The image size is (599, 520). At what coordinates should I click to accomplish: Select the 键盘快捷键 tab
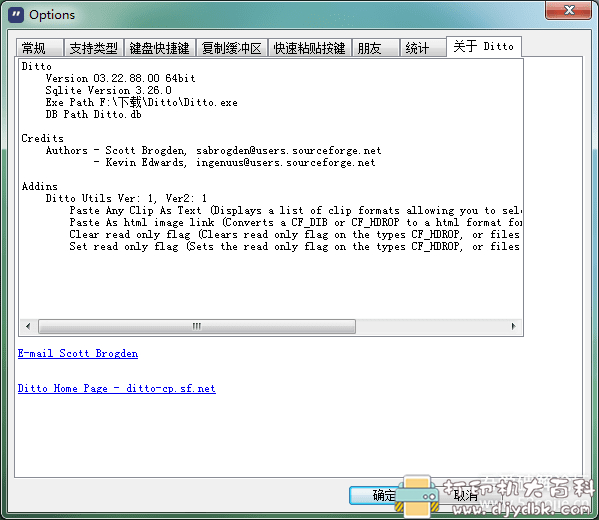160,48
